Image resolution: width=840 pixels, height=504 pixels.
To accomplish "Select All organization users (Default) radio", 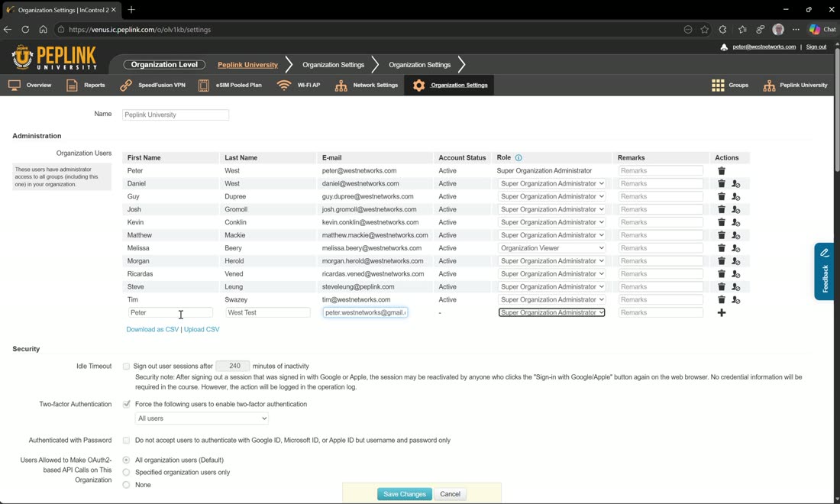I will tap(126, 460).
